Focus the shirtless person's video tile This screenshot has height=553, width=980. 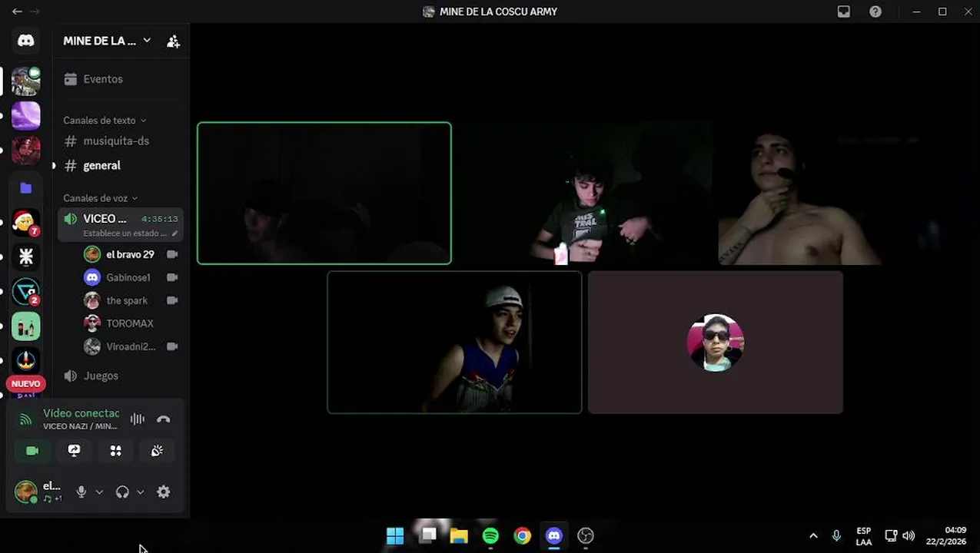point(845,194)
